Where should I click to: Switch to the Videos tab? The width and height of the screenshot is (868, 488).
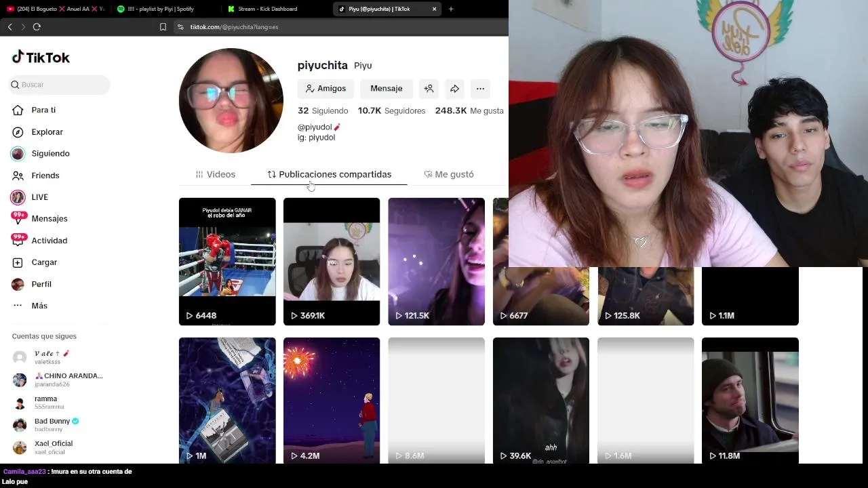tap(215, 174)
